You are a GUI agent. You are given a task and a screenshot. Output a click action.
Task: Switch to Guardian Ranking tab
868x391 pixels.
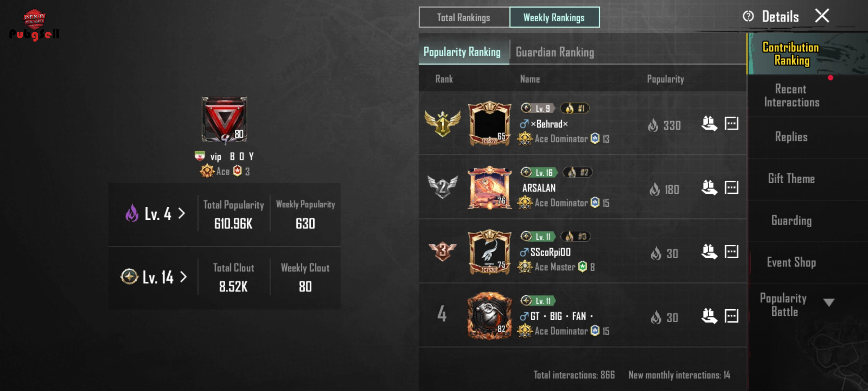coord(555,52)
